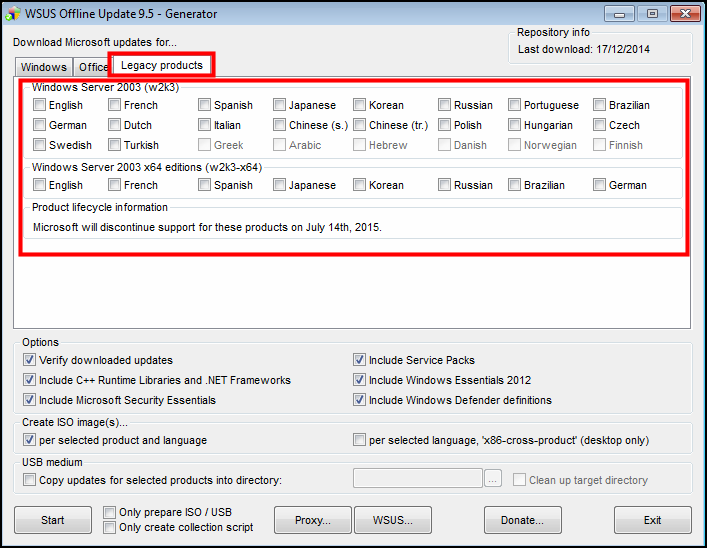
Task: Toggle Include Microsoft Security Essentials
Action: (30, 400)
